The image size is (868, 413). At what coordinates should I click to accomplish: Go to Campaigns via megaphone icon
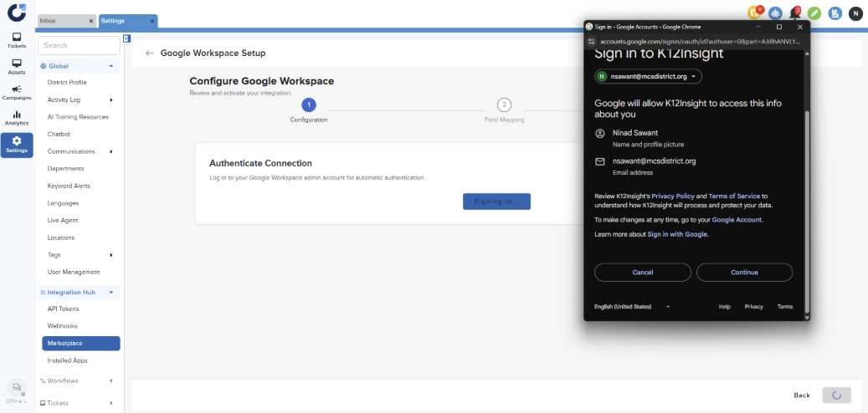(17, 93)
